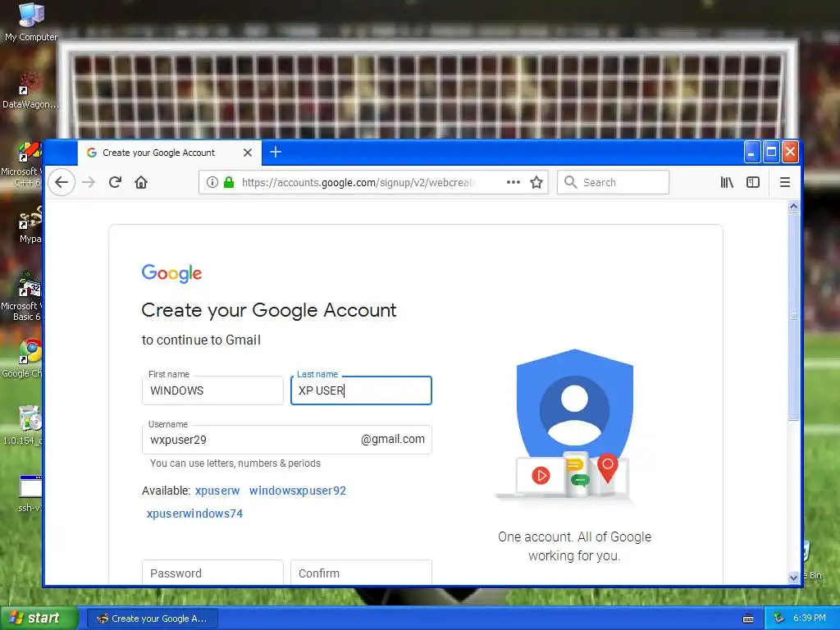Open a new tab with plus button
The image size is (840, 630).
click(276, 152)
